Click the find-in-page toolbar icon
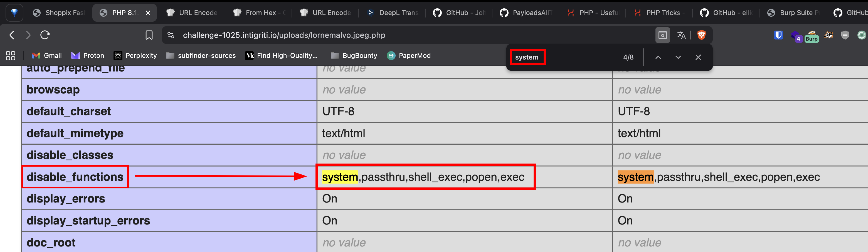 coord(662,35)
